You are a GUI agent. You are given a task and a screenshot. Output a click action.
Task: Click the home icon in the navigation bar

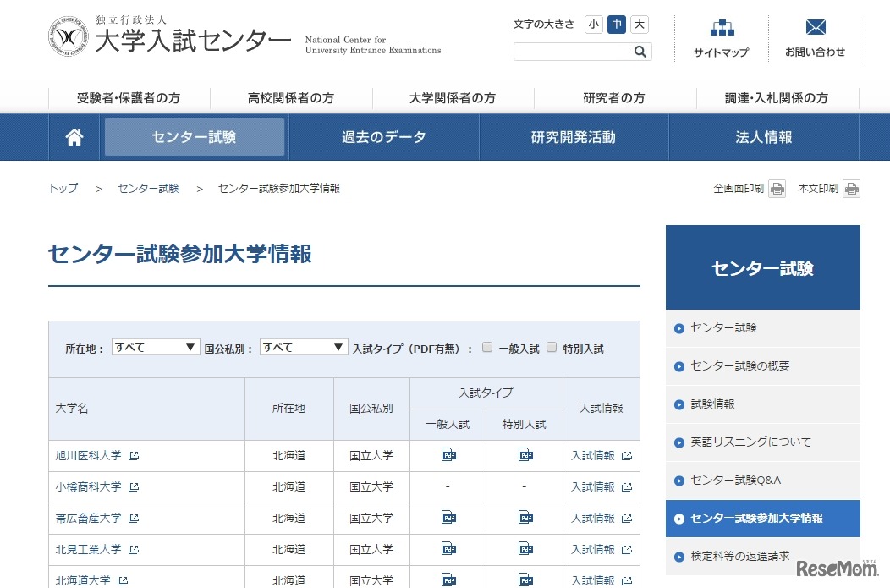pos(74,136)
